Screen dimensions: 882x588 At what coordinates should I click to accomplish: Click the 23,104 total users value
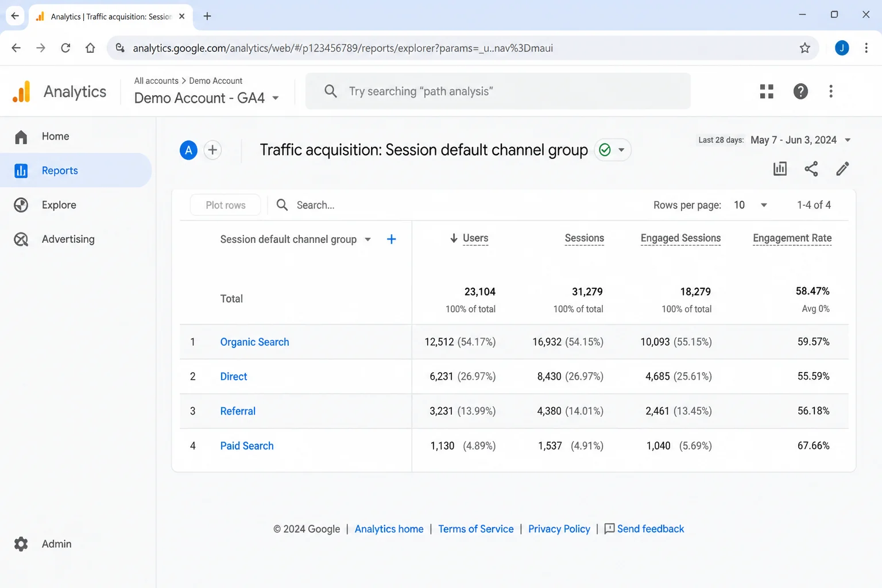(x=479, y=292)
